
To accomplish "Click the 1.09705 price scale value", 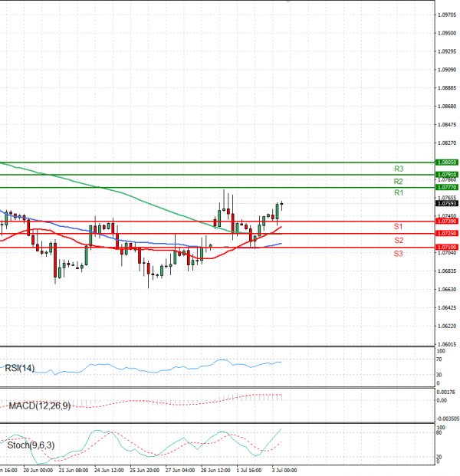I will [x=447, y=15].
